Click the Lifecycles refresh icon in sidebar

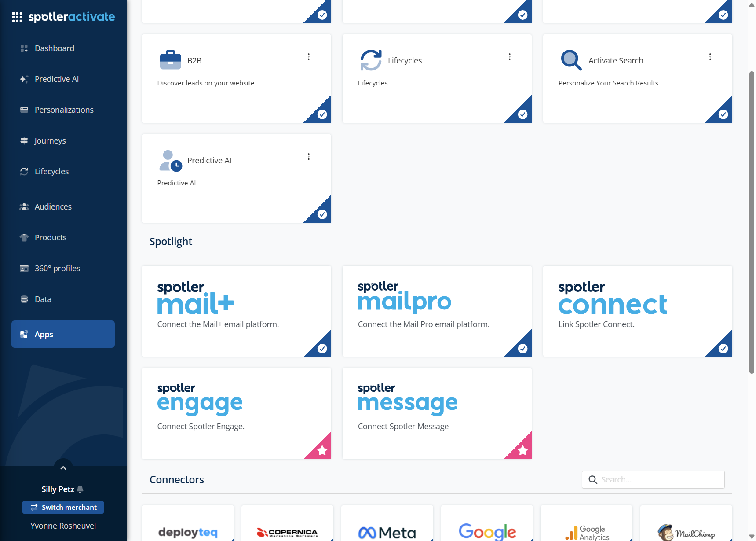coord(24,171)
